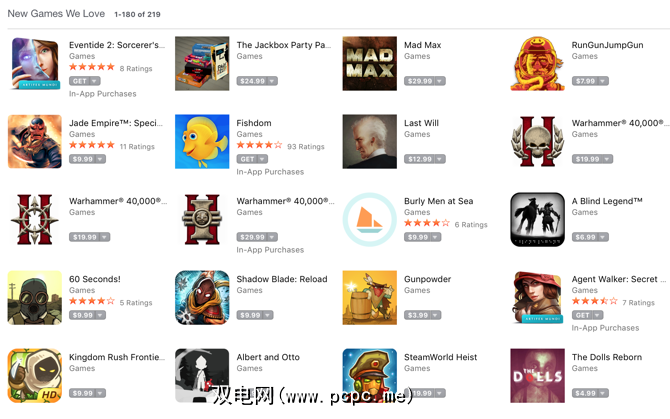Viewport: 670px width, 419px height.
Task: Open the Mad Max app icon
Action: pyautogui.click(x=369, y=64)
